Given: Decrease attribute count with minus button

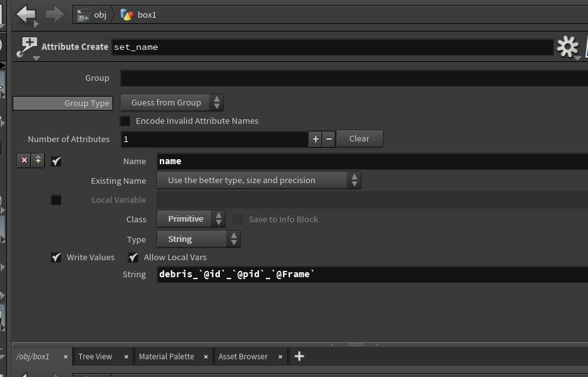Looking at the screenshot, I should click(x=328, y=139).
